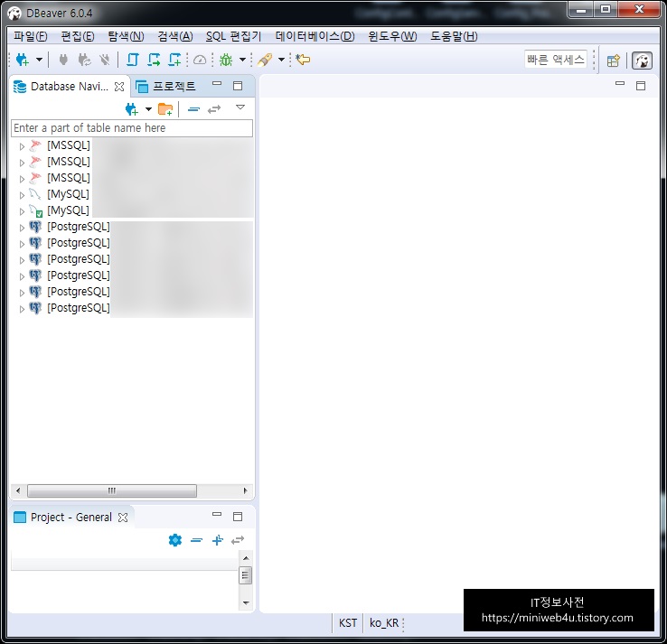Expand the first [PostgreSQL] connection
The height and width of the screenshot is (644, 667).
click(22, 228)
